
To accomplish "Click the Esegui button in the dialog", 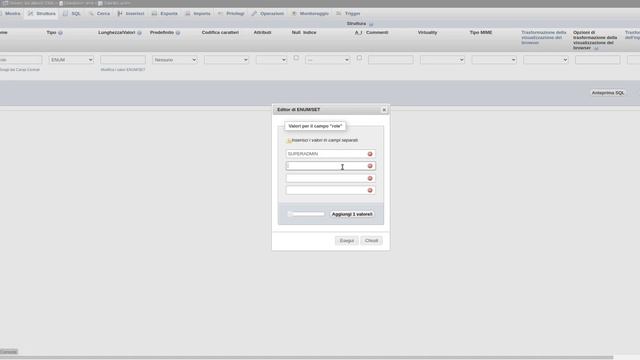I will [x=347, y=241].
